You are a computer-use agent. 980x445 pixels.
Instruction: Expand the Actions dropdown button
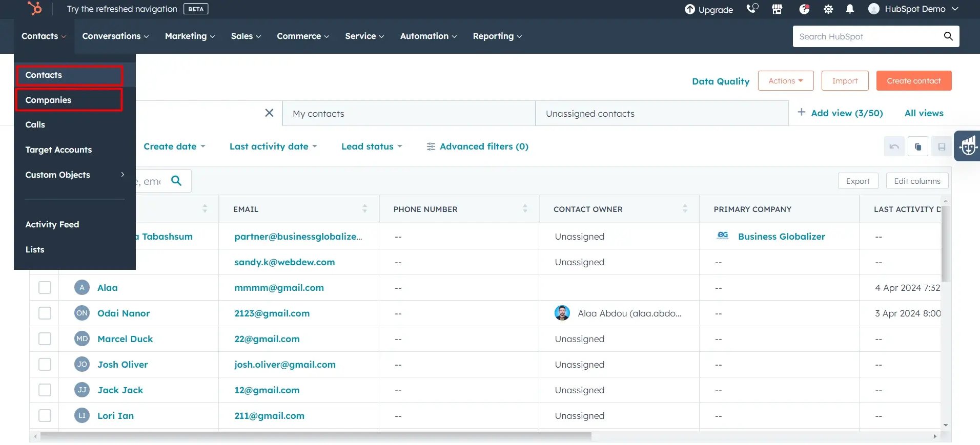click(x=786, y=81)
